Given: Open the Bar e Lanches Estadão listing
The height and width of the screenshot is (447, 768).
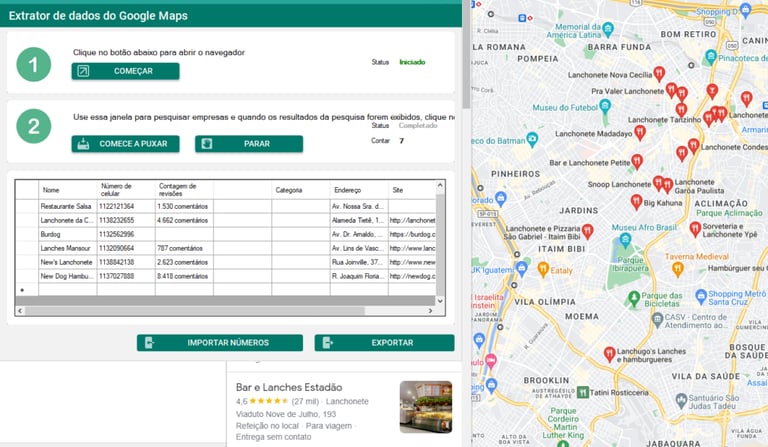Looking at the screenshot, I should coord(289,387).
